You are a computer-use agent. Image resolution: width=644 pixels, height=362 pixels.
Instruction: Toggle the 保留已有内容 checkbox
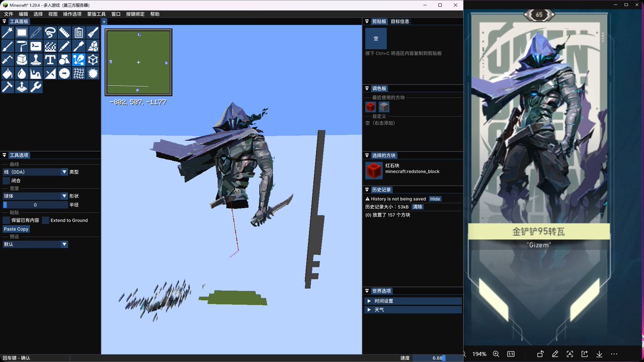6,220
